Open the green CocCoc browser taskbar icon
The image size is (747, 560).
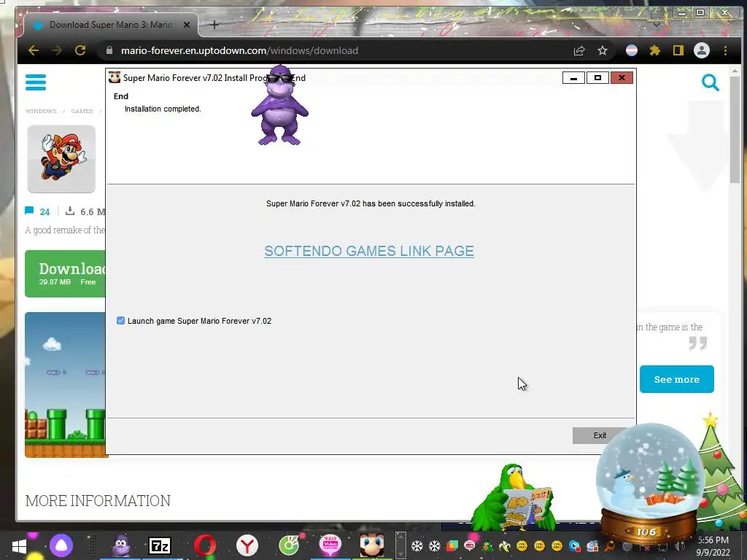point(289,545)
